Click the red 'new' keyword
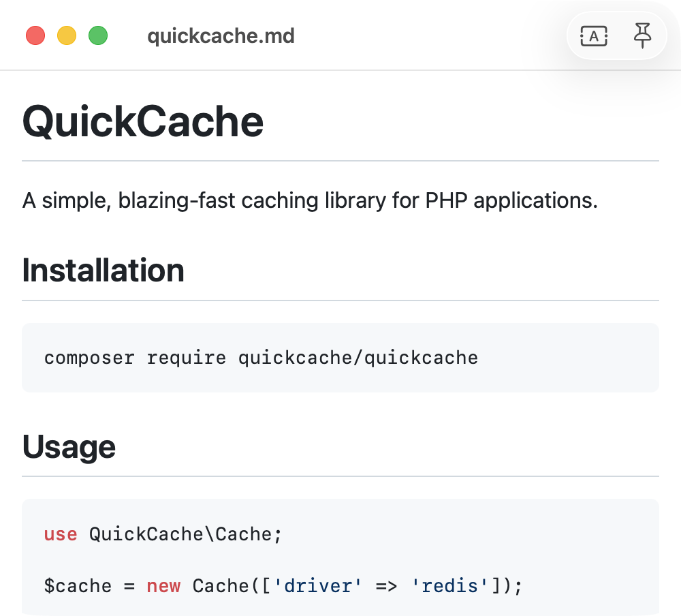The width and height of the screenshot is (681, 616). [x=163, y=586]
